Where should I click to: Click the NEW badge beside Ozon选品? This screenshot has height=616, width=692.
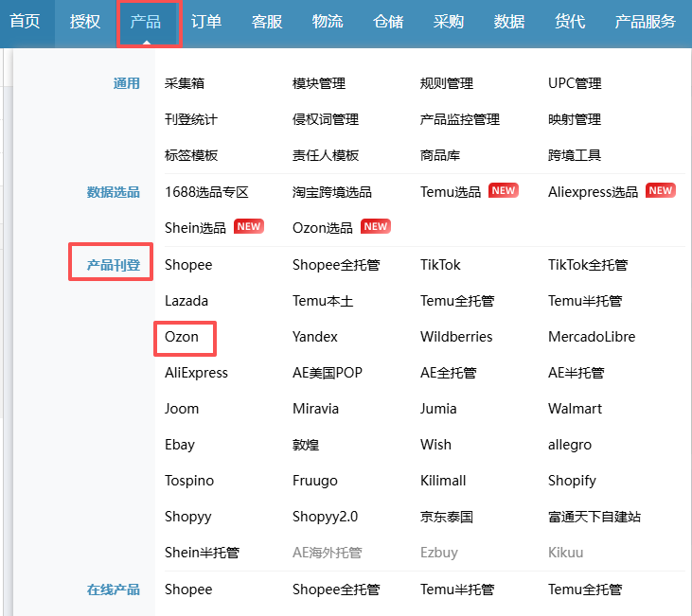[376, 227]
